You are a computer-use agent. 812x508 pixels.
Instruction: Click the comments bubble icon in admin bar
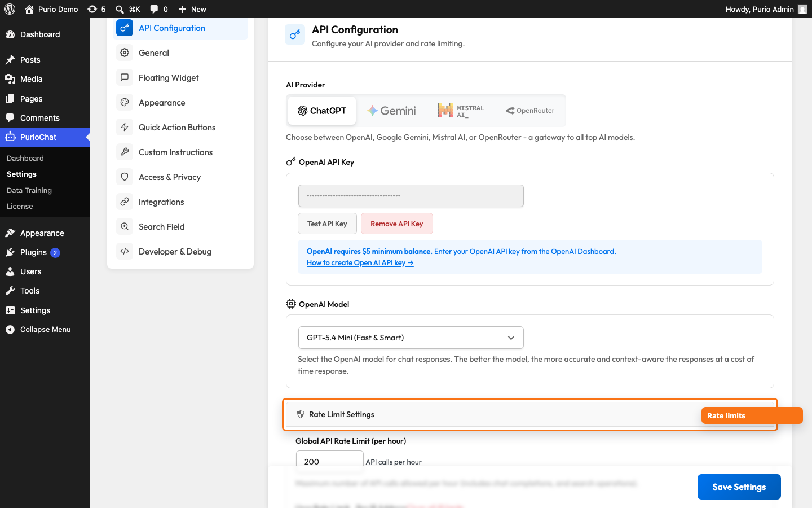click(154, 9)
